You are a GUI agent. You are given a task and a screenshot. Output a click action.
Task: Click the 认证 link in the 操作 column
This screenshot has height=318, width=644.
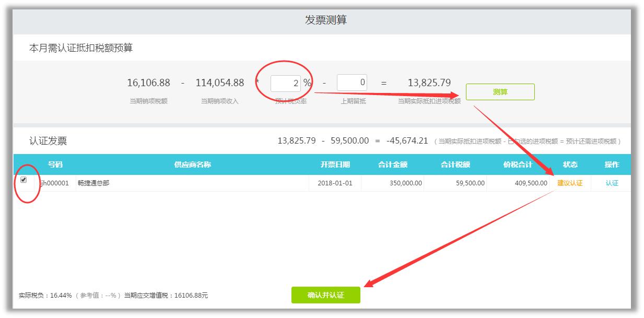pos(612,183)
